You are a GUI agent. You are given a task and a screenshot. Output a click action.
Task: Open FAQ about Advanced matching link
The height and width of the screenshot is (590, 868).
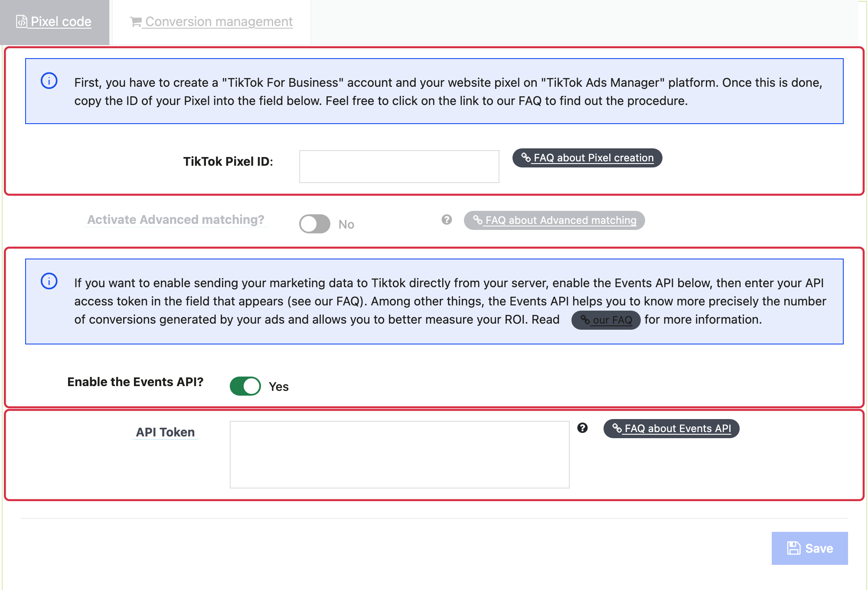pos(555,220)
